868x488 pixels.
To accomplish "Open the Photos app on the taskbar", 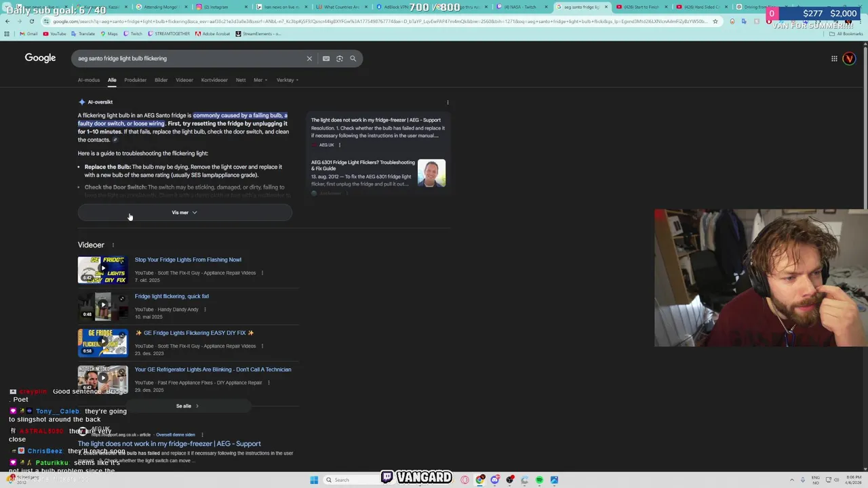I will (554, 480).
